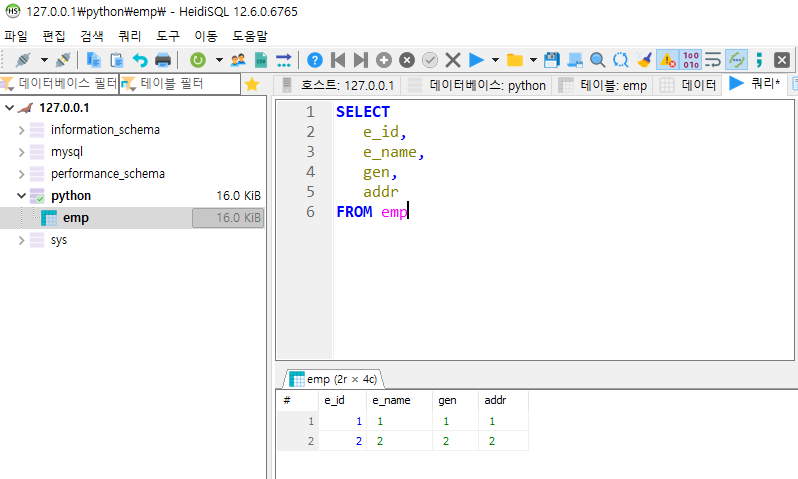Click the Save as snippet icon
The image size is (798, 479).
[575, 60]
